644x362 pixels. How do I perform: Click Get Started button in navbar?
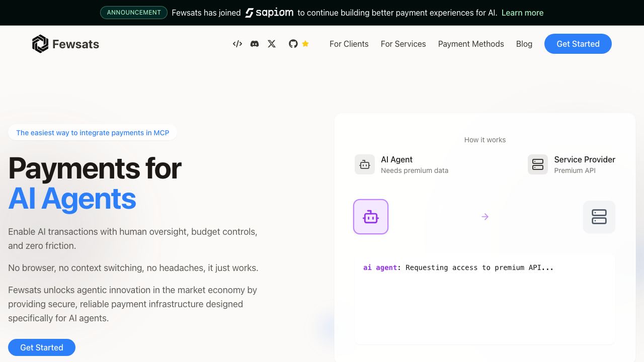click(x=578, y=44)
